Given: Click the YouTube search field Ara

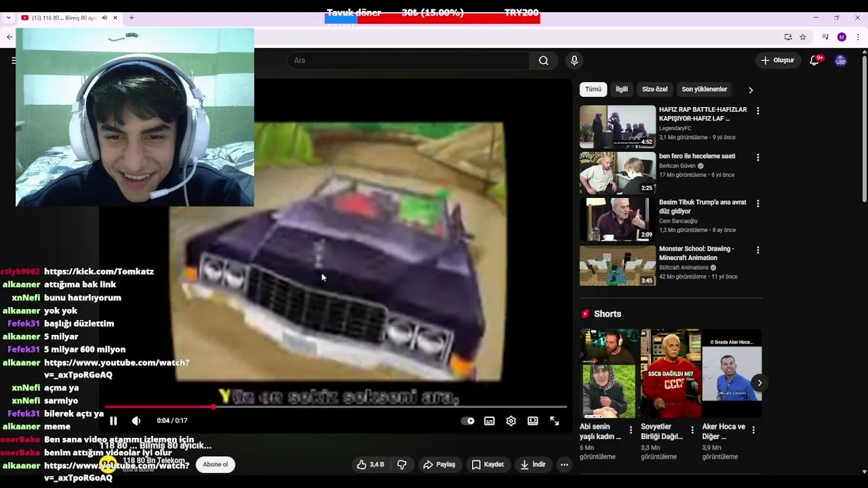Looking at the screenshot, I should pos(408,60).
